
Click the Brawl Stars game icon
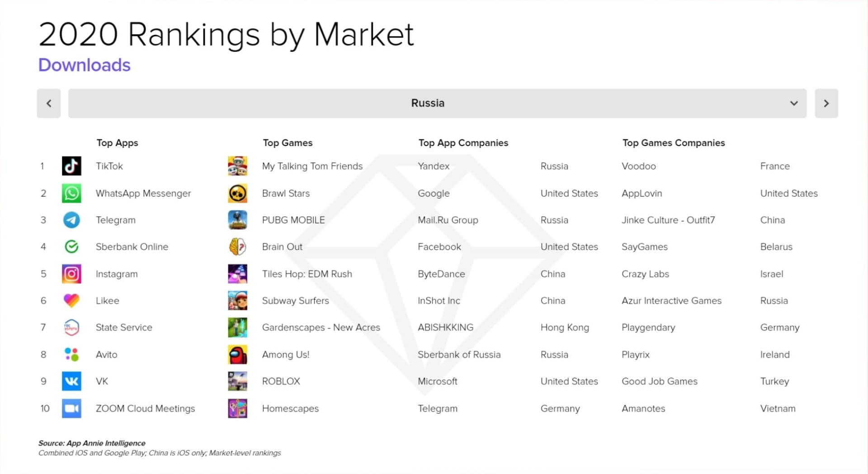[x=237, y=193]
